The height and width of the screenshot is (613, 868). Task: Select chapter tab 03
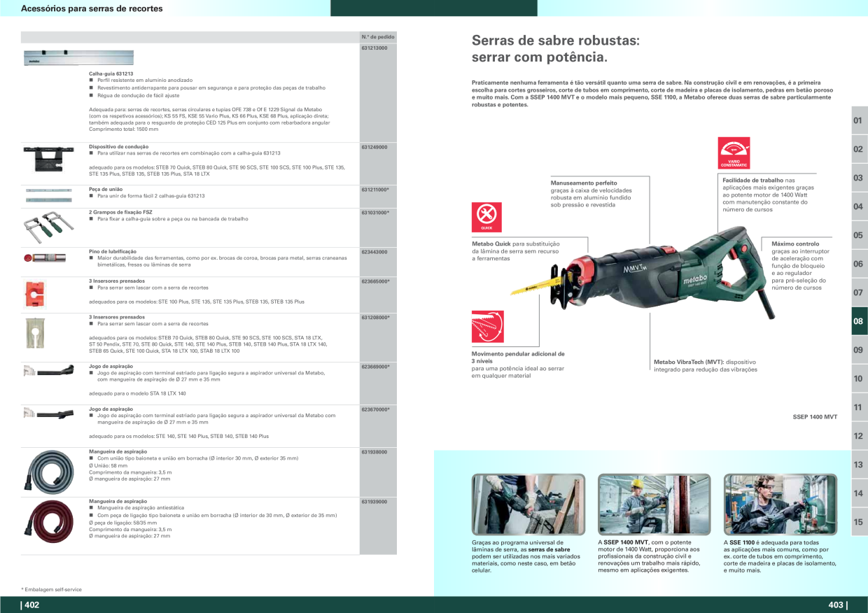pos(859,178)
